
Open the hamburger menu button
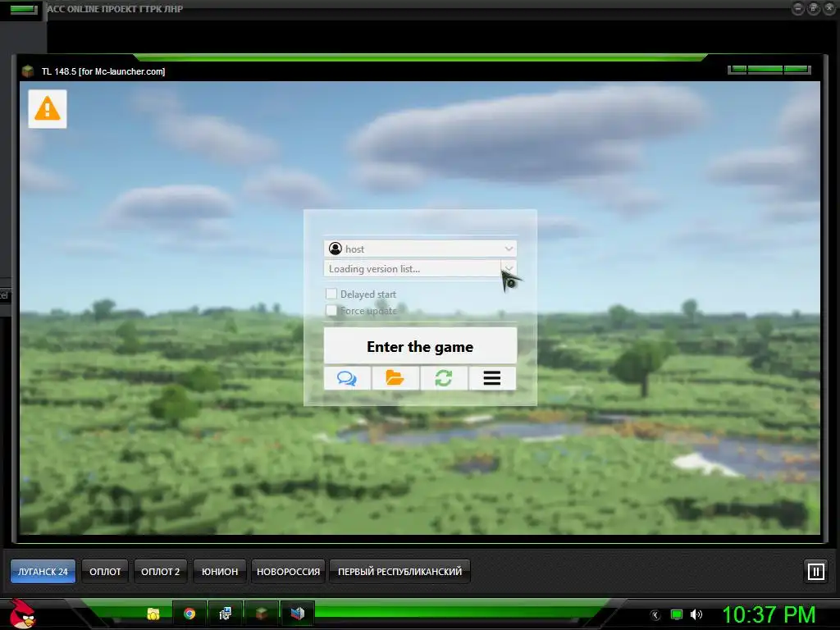(x=492, y=378)
